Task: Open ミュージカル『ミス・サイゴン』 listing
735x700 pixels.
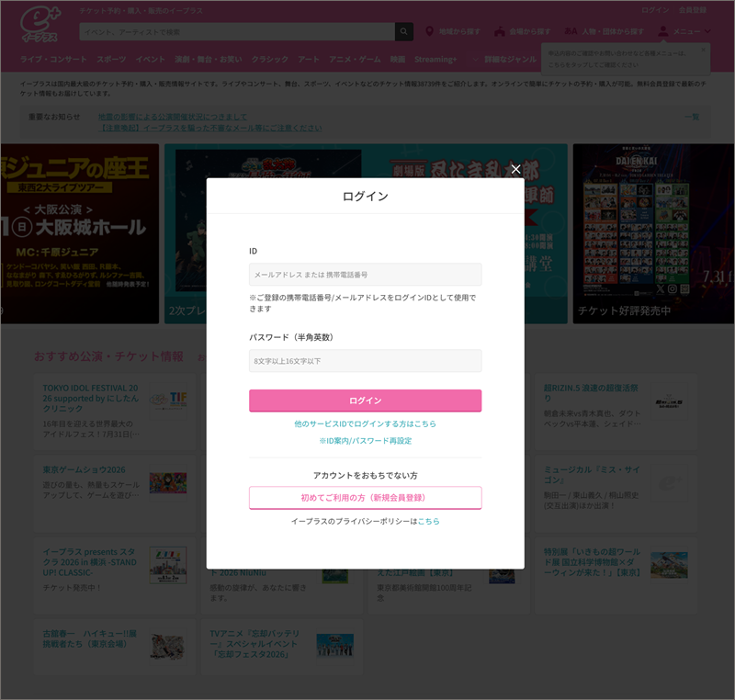Action: coord(592,475)
